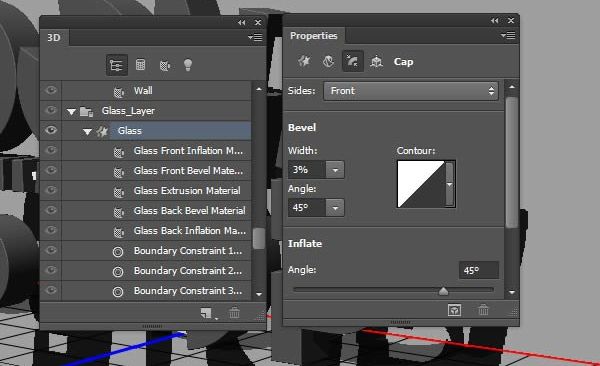
Task: Toggle visibility of Boundary Constraint 1
Action: coord(51,250)
